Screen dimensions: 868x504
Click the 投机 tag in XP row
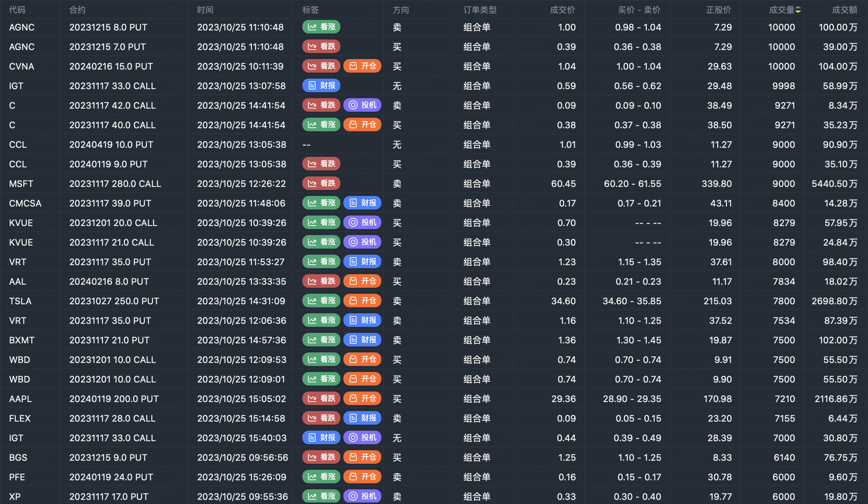coord(362,496)
